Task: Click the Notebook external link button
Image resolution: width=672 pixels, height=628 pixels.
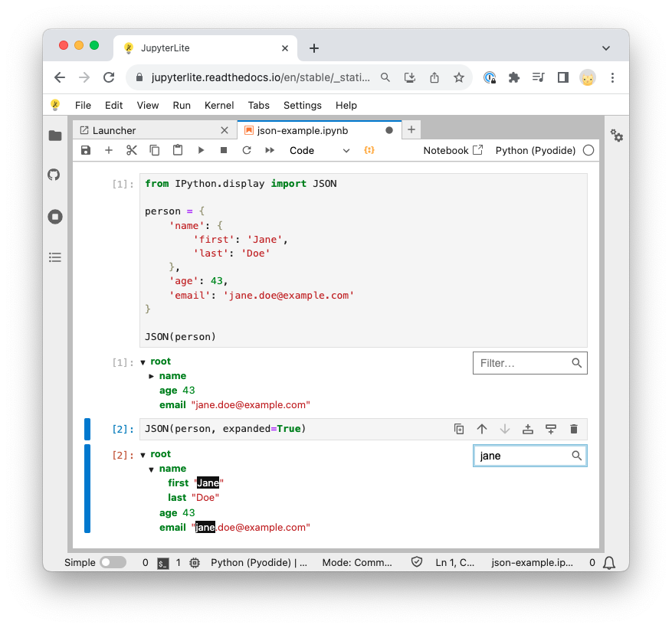Action: click(453, 150)
